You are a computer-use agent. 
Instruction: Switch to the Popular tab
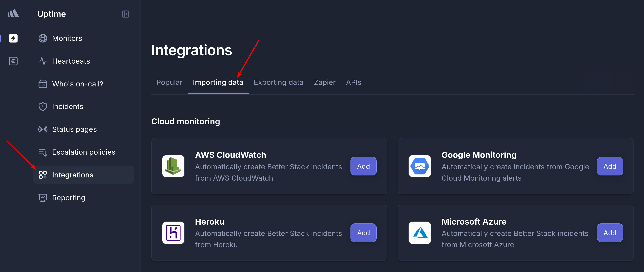pos(169,82)
